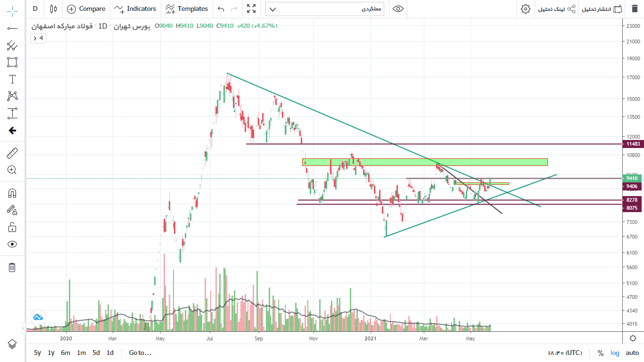Click the 11483 price level label
Viewport: 644px width, 362px height.
point(633,144)
